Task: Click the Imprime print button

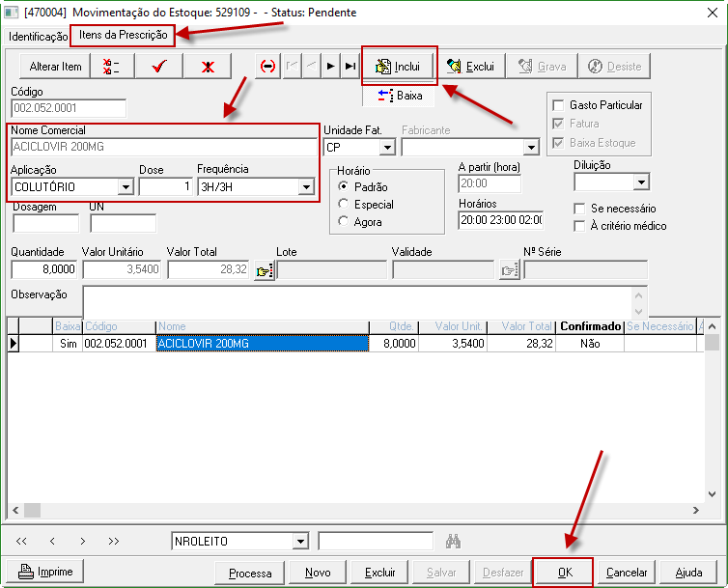Action: (45, 572)
